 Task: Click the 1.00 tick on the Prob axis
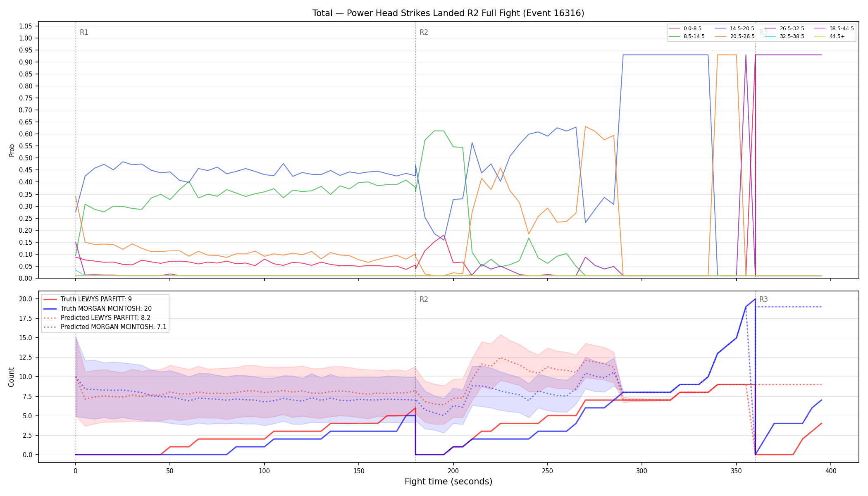click(x=25, y=38)
